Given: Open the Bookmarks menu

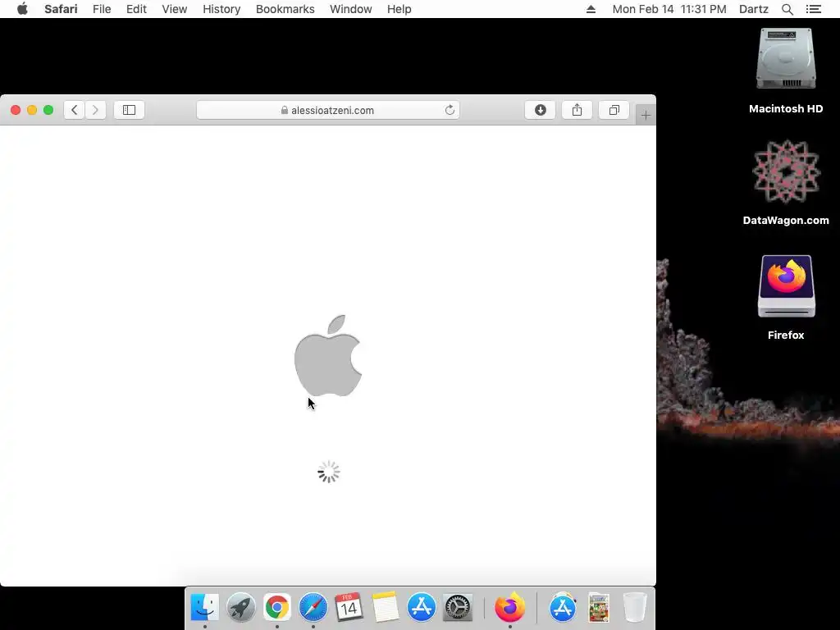Looking at the screenshot, I should (x=285, y=9).
